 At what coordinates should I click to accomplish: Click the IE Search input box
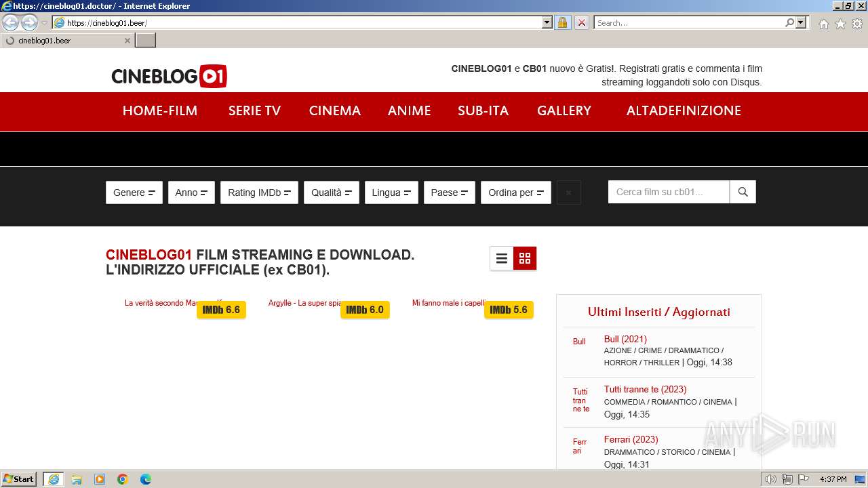[689, 22]
